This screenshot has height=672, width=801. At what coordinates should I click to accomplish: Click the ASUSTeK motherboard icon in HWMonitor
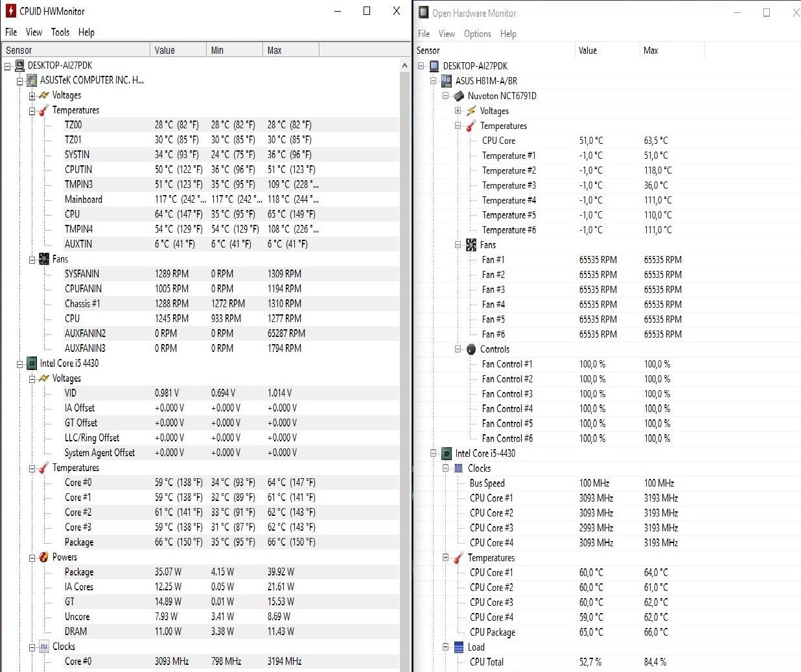point(32,80)
